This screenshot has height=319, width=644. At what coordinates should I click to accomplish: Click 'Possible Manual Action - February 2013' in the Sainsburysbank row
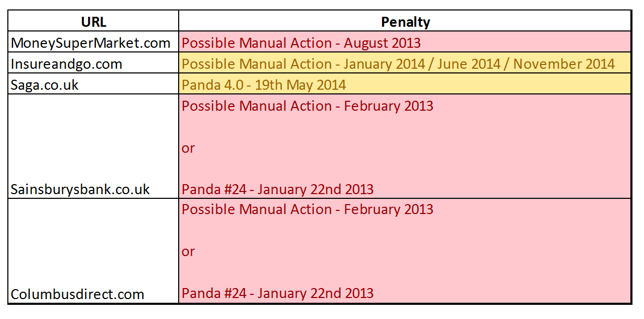click(x=308, y=106)
